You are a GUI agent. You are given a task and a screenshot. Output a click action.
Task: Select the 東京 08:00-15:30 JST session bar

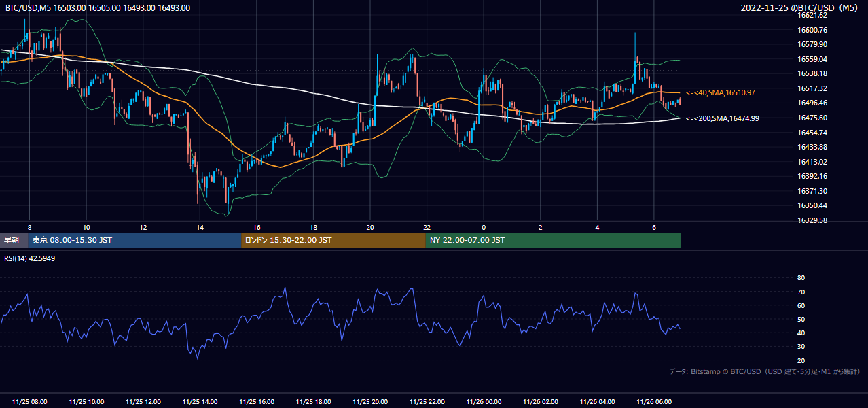pyautogui.click(x=135, y=240)
